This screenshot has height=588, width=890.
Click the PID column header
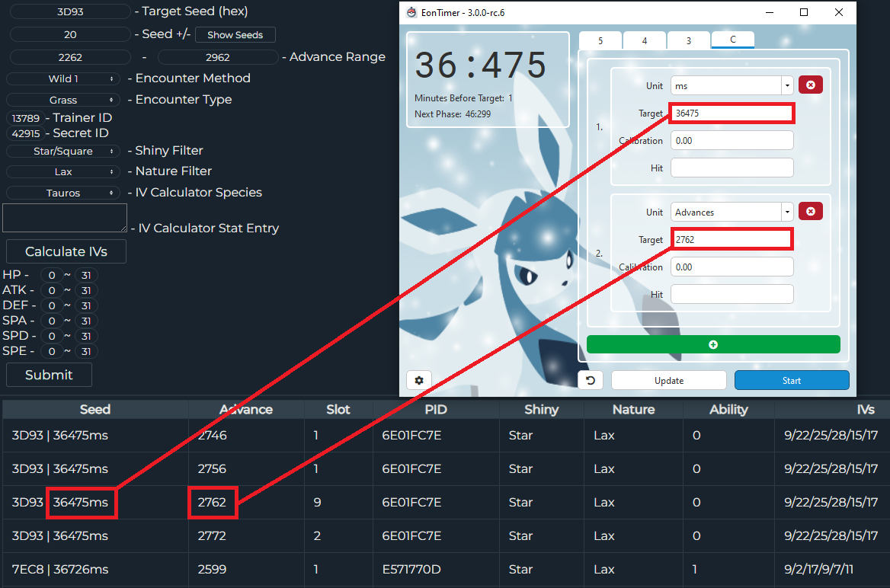436,409
